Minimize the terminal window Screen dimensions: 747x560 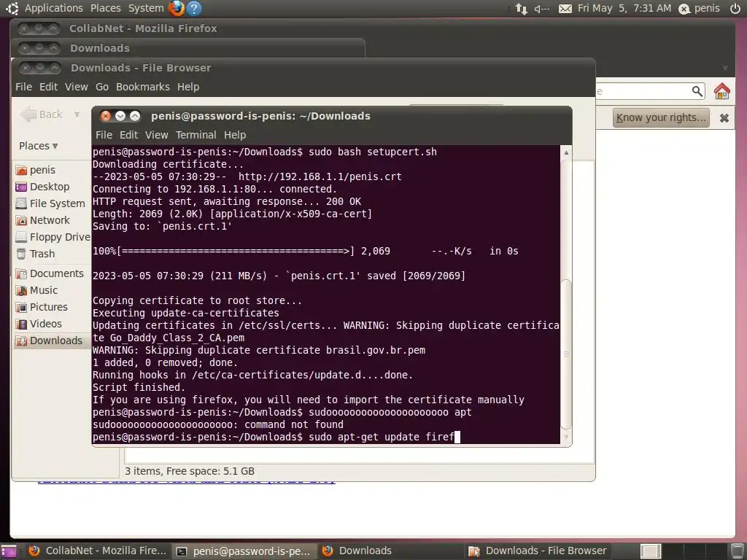tap(120, 116)
